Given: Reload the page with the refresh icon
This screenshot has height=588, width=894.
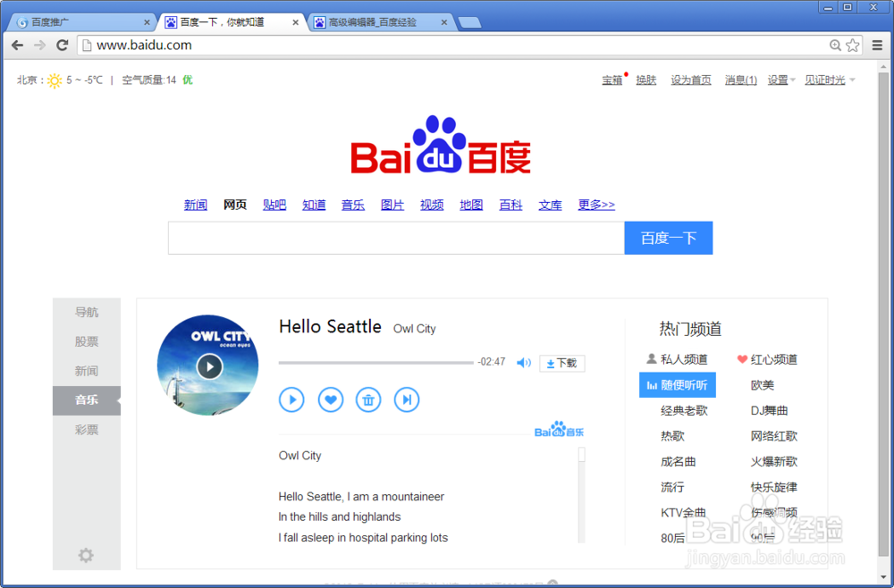Looking at the screenshot, I should [63, 45].
